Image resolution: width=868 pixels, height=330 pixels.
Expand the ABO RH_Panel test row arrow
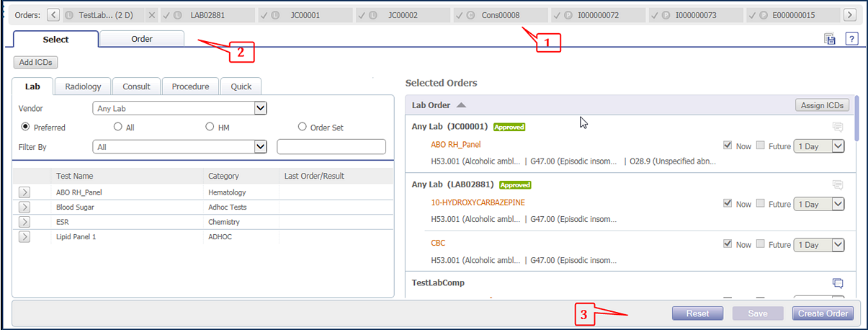click(24, 192)
